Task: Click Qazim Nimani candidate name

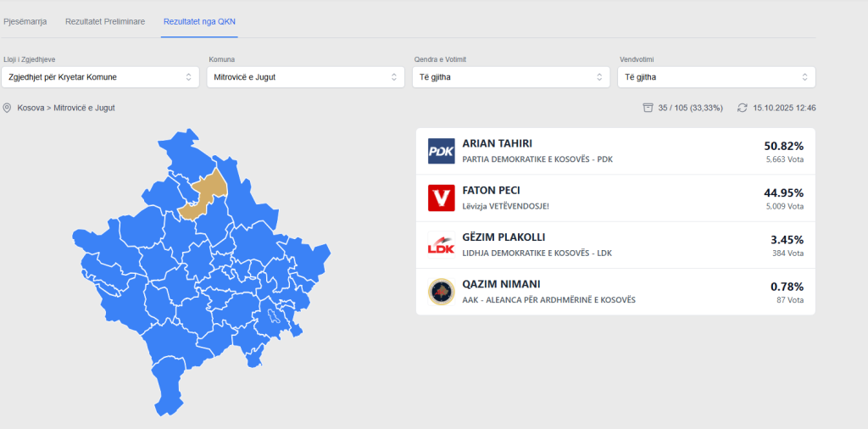Action: [501, 284]
